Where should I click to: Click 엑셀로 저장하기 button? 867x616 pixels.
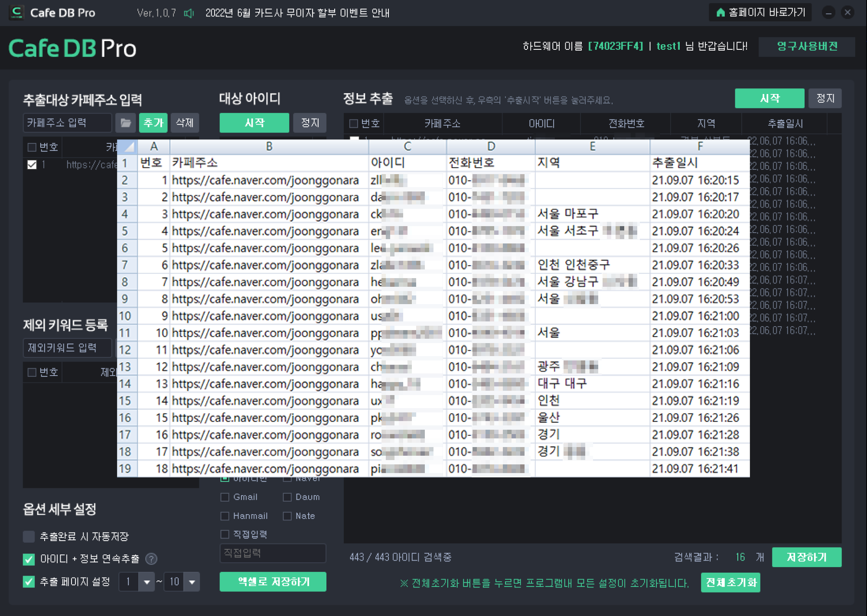point(273,582)
